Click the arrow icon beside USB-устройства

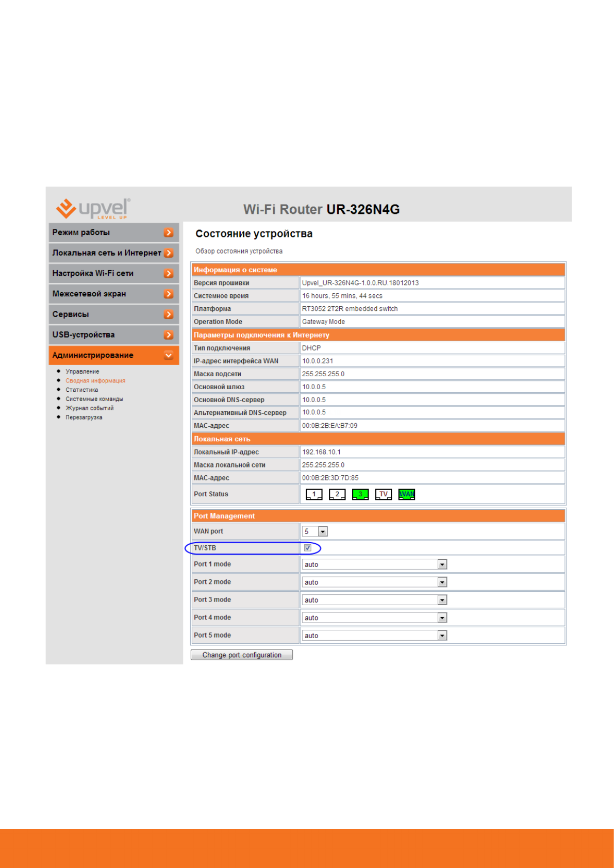coord(169,335)
